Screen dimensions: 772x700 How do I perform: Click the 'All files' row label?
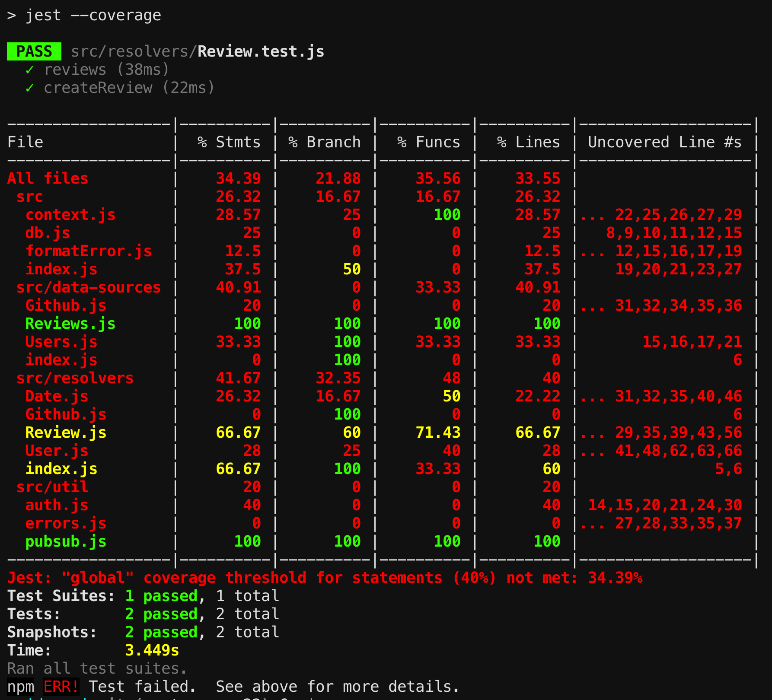(x=48, y=178)
